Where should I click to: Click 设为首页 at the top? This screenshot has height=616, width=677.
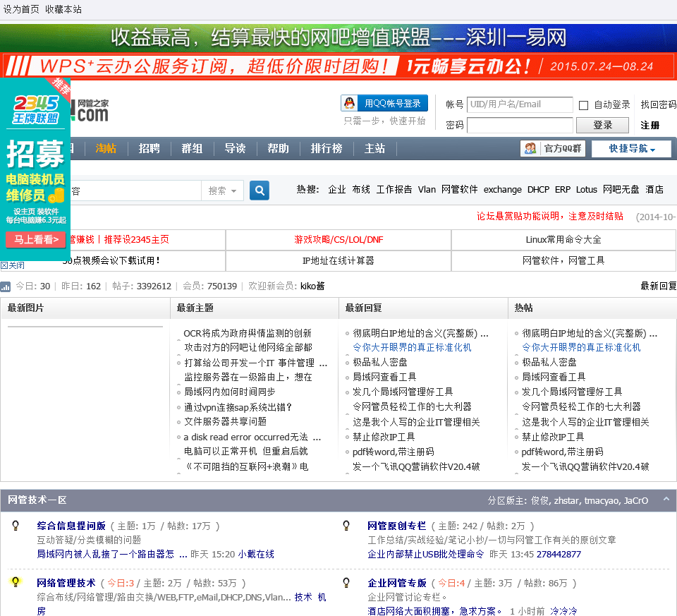click(21, 9)
